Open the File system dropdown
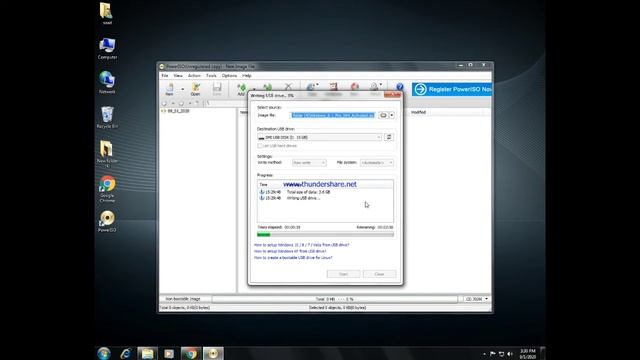The image size is (640, 360). point(377,162)
